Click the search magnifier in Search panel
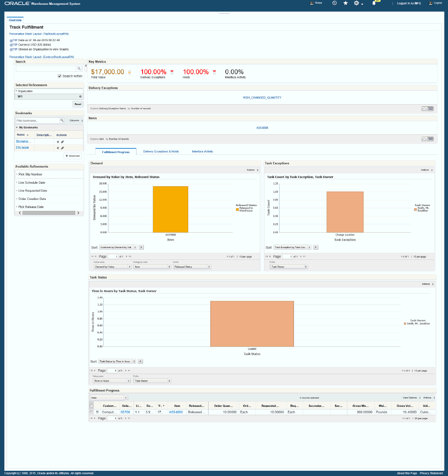448x476 pixels. 79,69
